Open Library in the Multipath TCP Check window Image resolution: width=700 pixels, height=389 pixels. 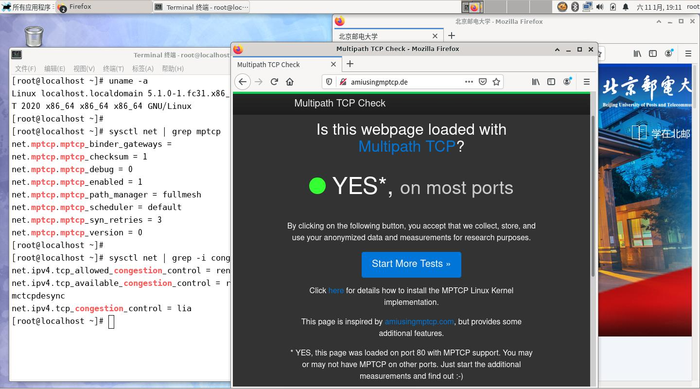[536, 82]
